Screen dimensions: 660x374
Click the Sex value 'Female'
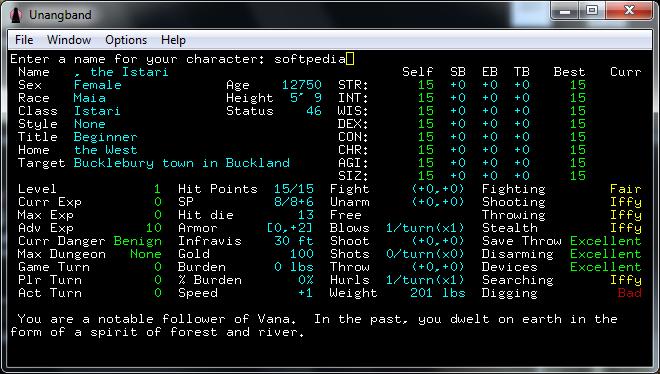pyautogui.click(x=97, y=85)
